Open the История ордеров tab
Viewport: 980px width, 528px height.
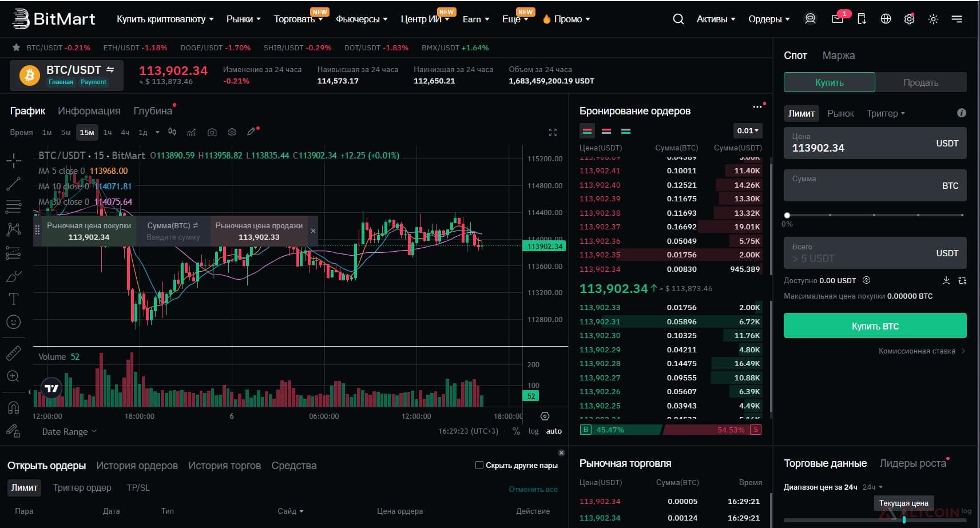(137, 466)
